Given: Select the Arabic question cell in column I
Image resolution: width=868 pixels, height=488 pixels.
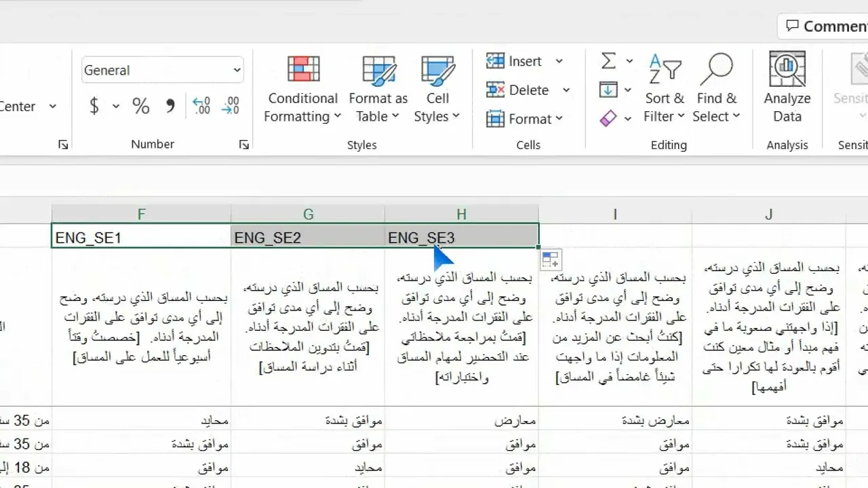Looking at the screenshot, I should pyautogui.click(x=615, y=327).
